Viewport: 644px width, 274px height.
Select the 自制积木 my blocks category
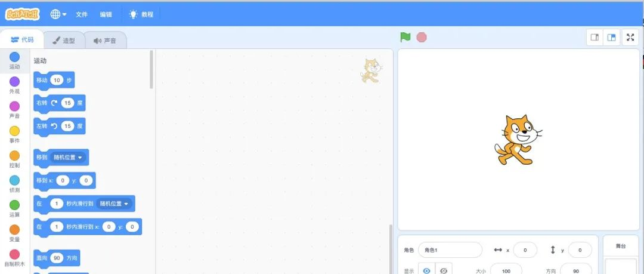click(x=14, y=258)
